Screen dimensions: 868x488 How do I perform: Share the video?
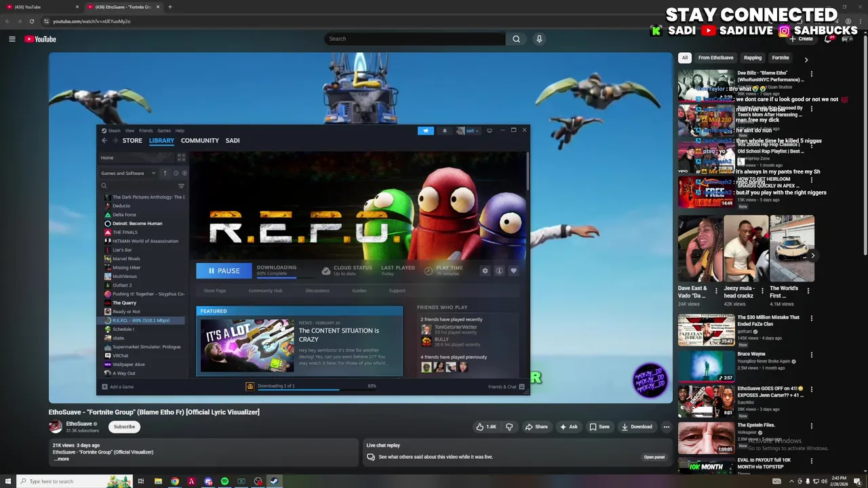536,427
